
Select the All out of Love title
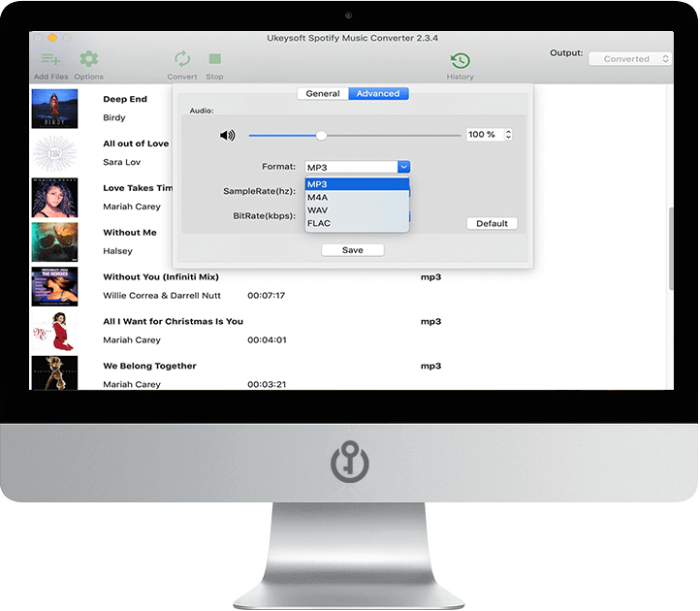click(136, 144)
